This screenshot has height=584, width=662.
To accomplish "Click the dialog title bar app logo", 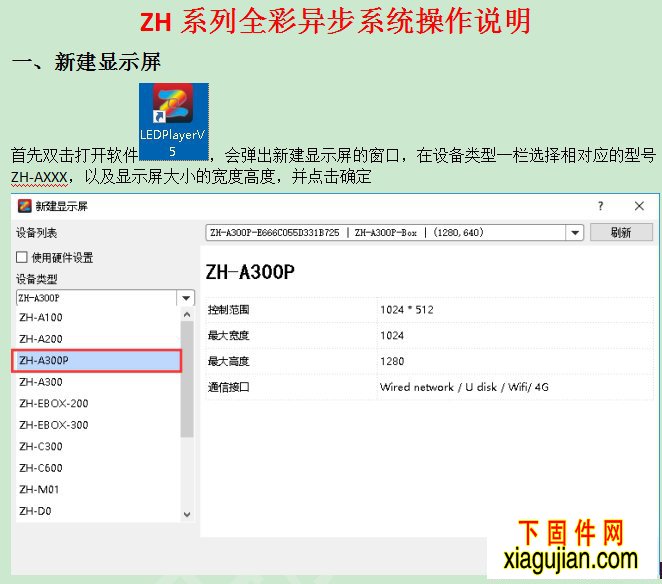I will click(x=24, y=206).
